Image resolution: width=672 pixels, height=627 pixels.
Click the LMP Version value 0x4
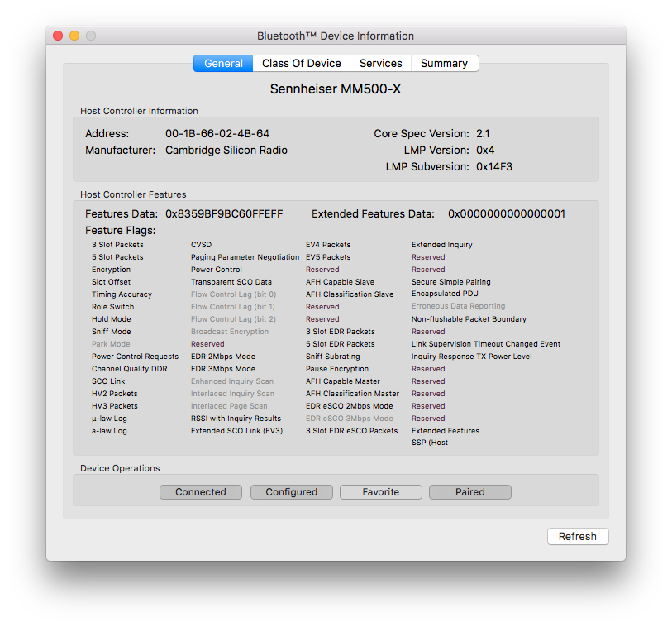coord(485,150)
